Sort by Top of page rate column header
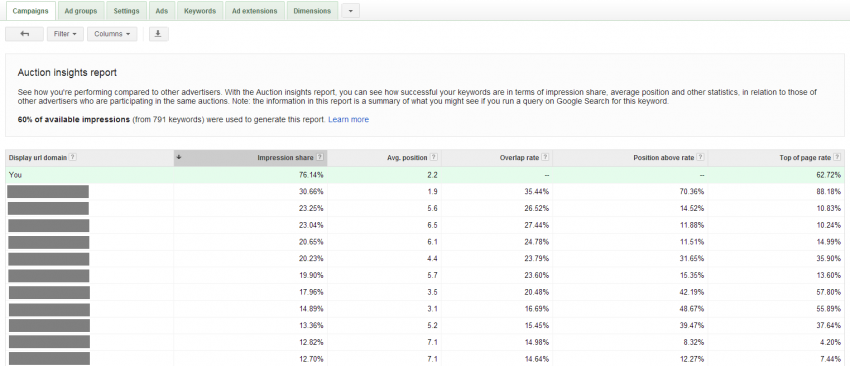850x366 pixels. (x=805, y=158)
